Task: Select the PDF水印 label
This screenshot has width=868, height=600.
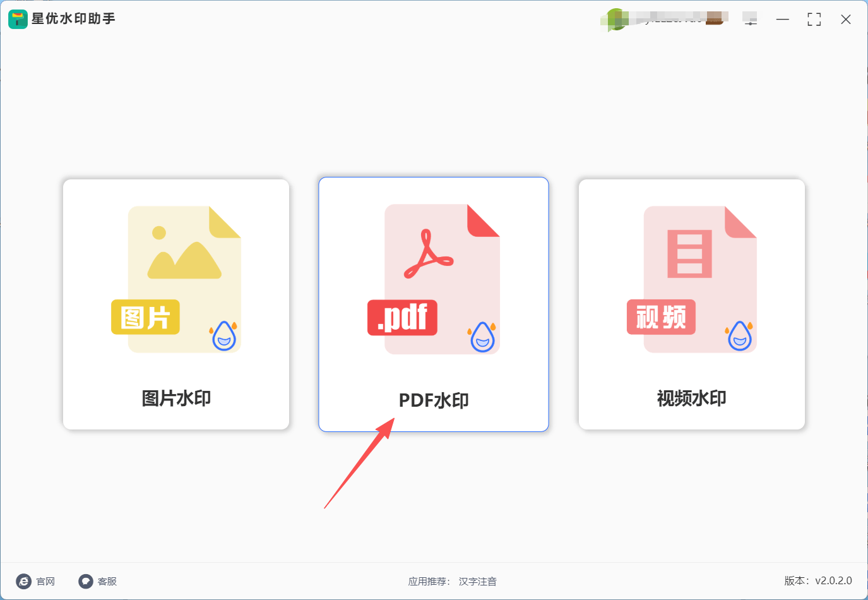Action: click(x=434, y=400)
